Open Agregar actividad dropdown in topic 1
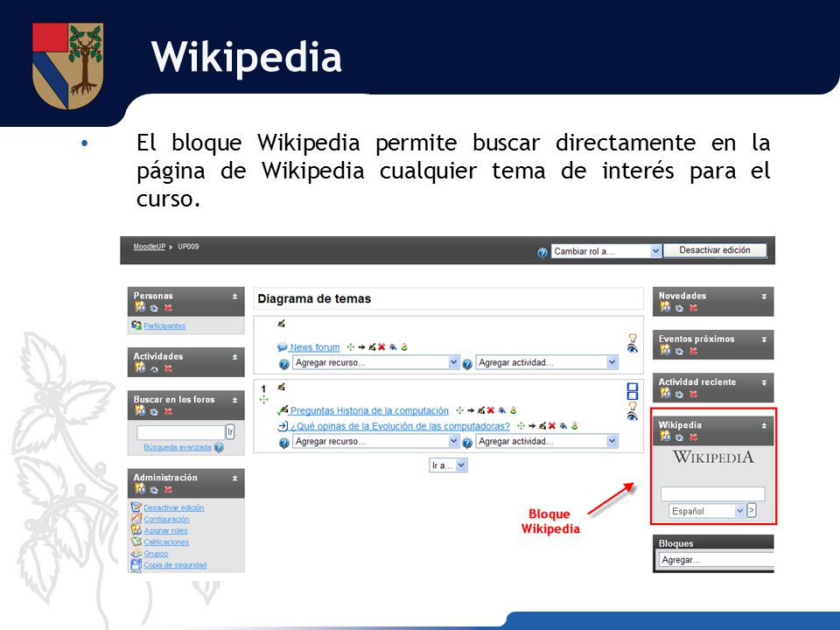Viewport: 840px width, 630px height. [547, 441]
